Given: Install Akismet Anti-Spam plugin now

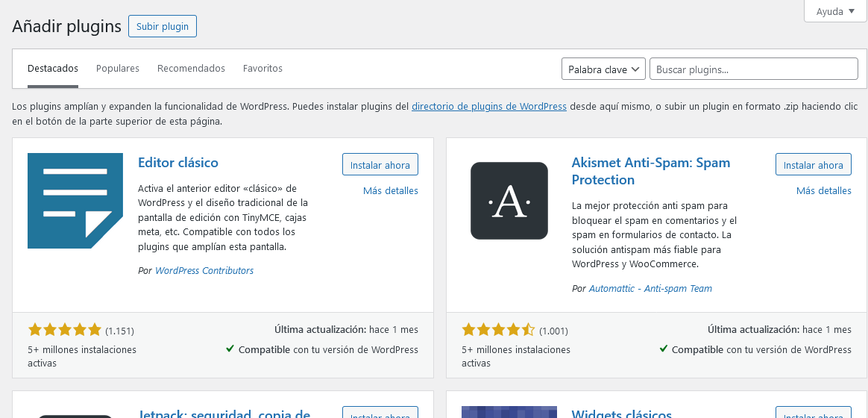Looking at the screenshot, I should (814, 165).
